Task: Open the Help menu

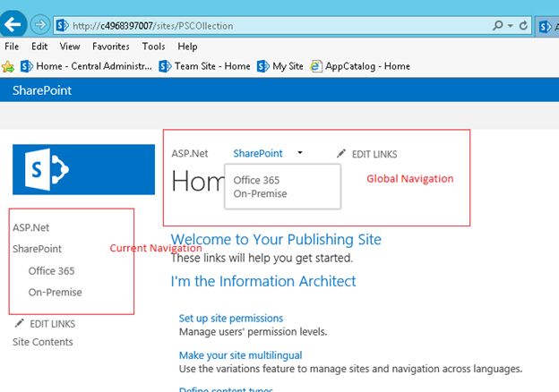Action: click(187, 47)
